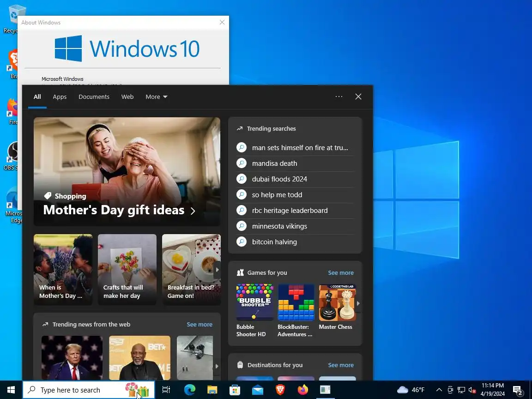
Task: Launch Firefox from the taskbar
Action: coord(302,390)
